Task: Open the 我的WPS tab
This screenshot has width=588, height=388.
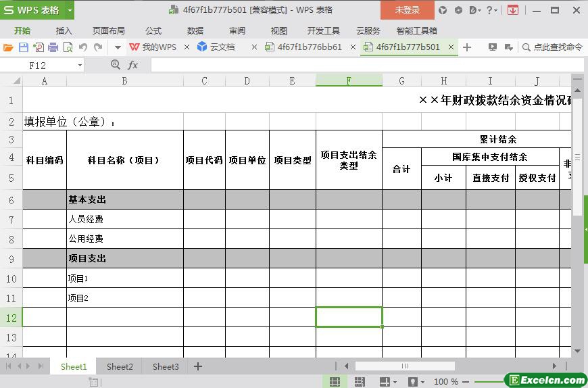Action: (x=153, y=47)
